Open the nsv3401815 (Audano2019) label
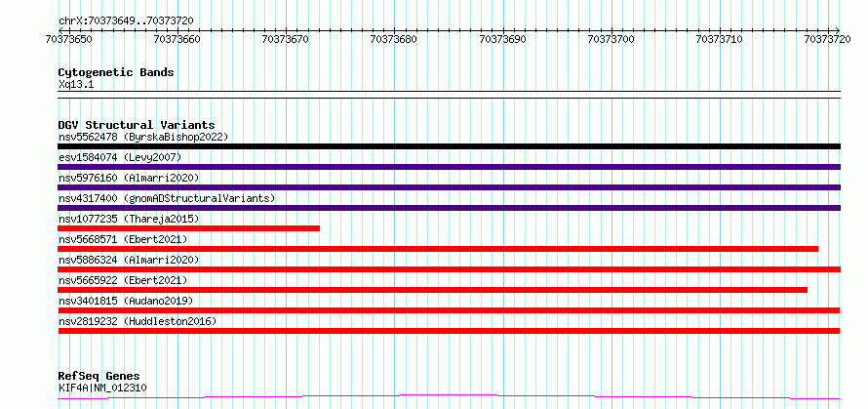The image size is (868, 409). click(x=126, y=301)
